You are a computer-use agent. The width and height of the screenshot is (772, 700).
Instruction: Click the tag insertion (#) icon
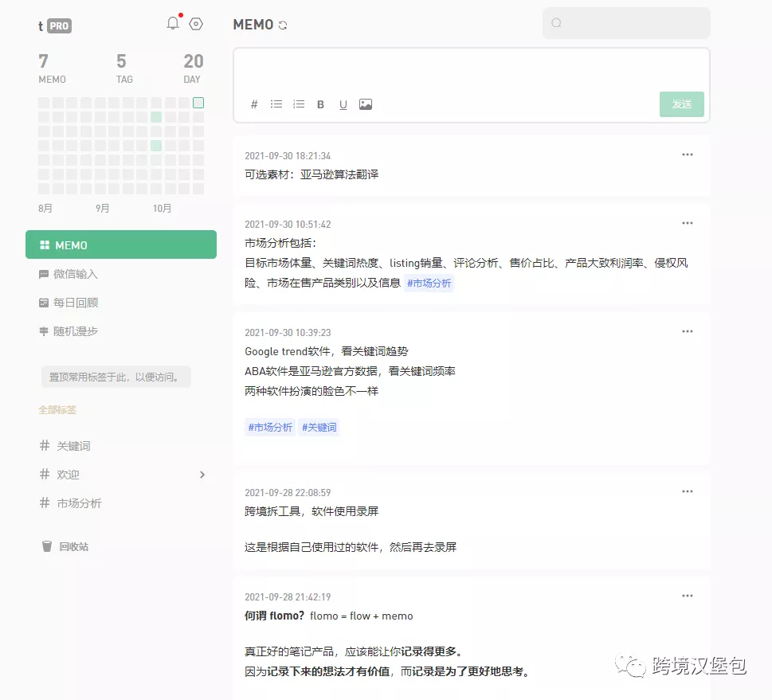pos(253,104)
